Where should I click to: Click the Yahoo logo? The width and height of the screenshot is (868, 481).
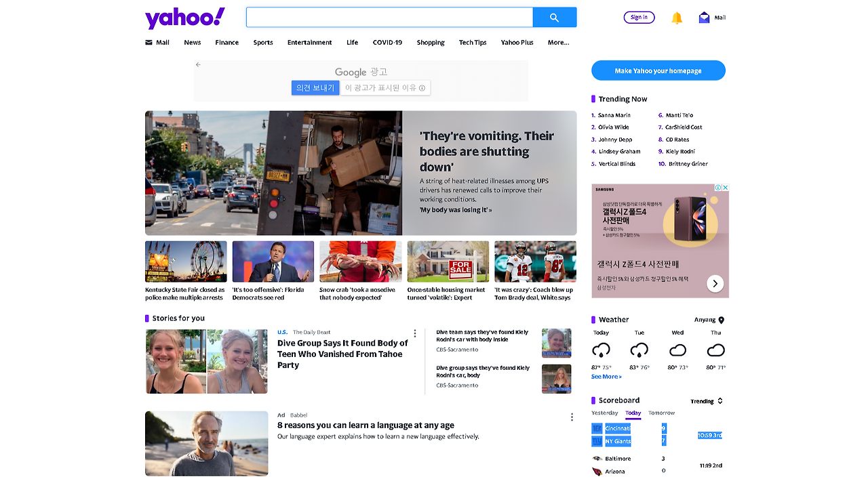pos(184,18)
